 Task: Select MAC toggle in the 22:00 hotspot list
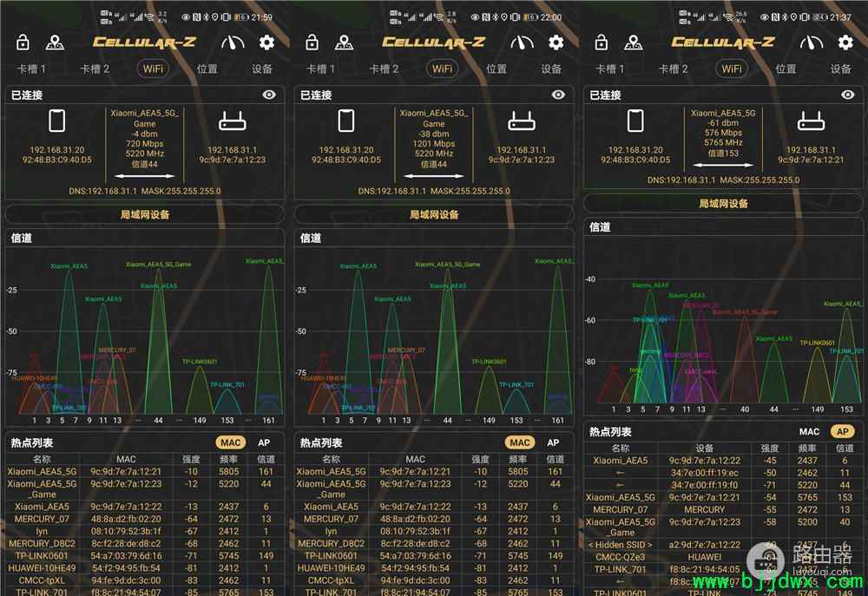[520, 442]
